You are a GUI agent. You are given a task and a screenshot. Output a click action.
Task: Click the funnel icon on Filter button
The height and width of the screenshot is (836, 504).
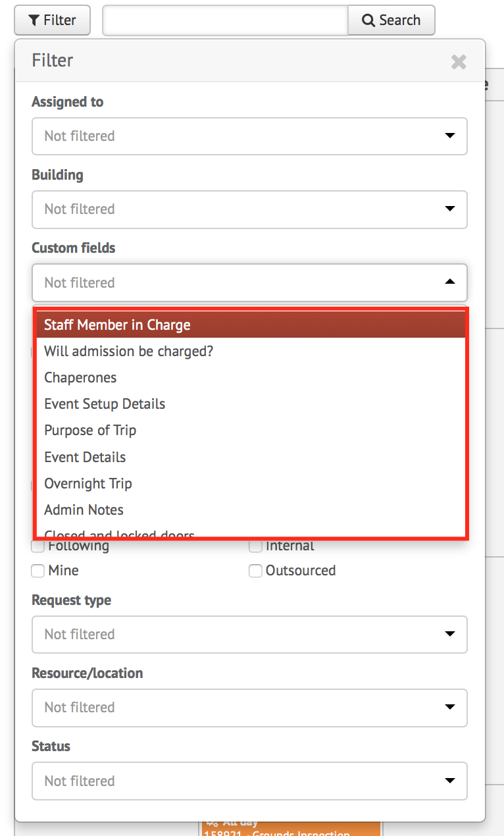(x=34, y=20)
